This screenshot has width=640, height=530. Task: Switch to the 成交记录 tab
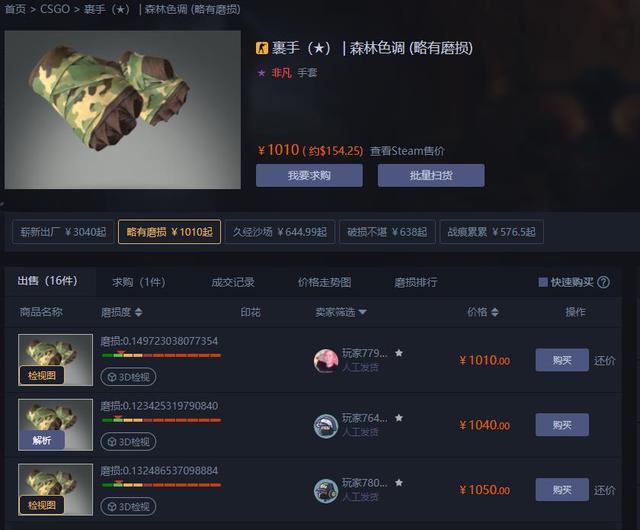[233, 282]
